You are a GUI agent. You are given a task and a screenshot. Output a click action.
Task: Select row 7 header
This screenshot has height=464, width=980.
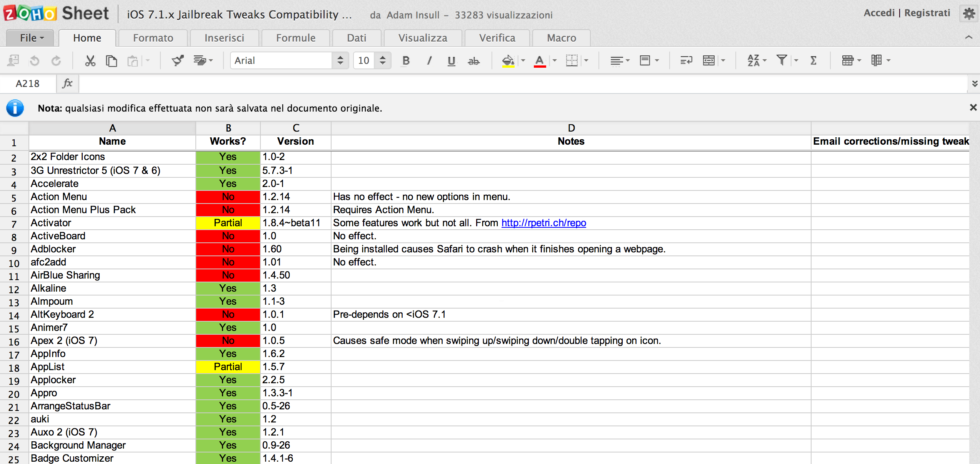[14, 224]
